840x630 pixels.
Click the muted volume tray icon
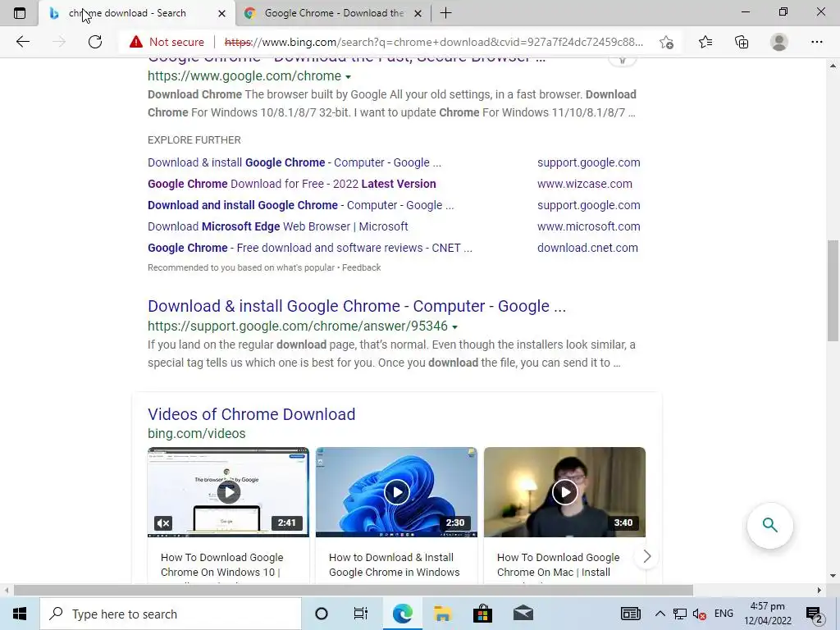coord(699,614)
